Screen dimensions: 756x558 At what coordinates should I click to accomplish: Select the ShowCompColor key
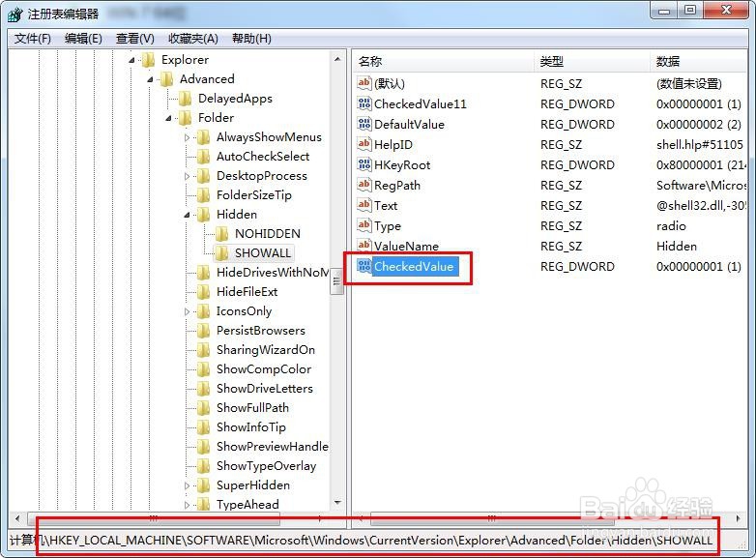tap(264, 369)
